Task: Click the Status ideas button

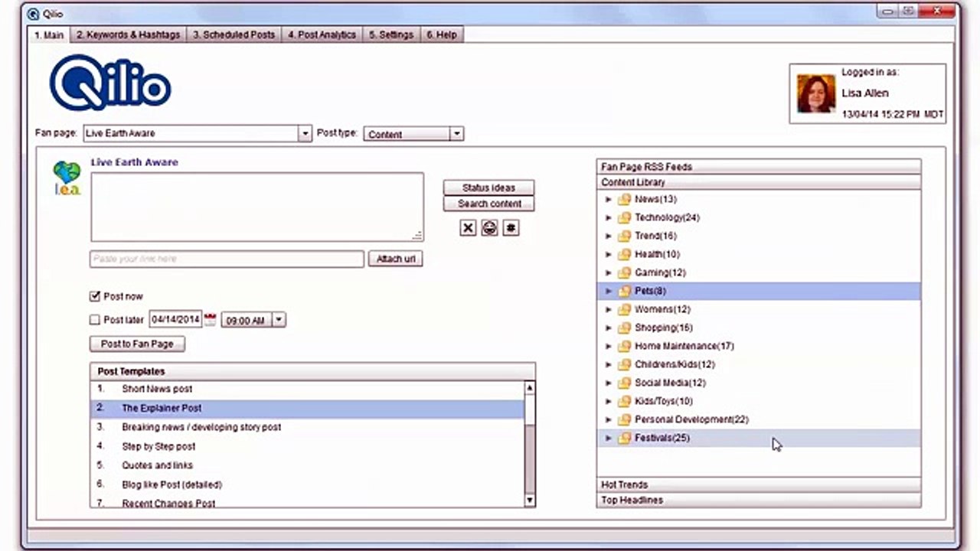Action: 488,187
